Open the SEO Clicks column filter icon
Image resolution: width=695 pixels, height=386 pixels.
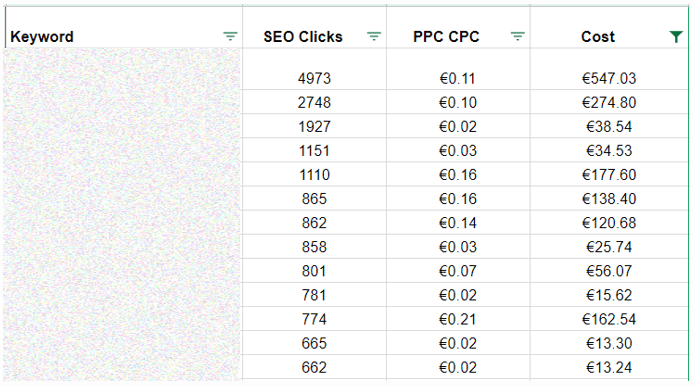pyautogui.click(x=374, y=36)
